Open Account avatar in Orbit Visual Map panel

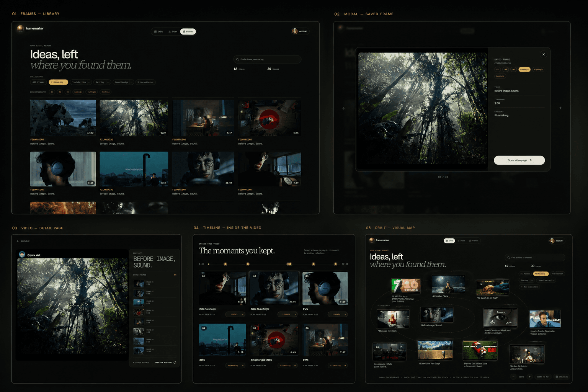point(552,241)
